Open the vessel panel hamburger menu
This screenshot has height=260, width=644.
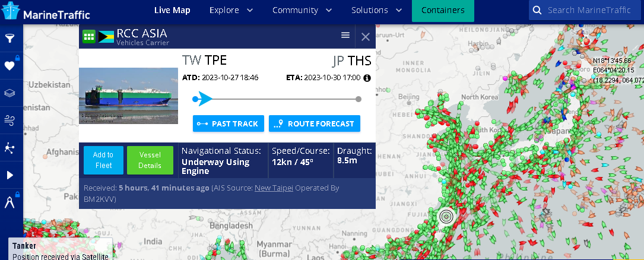pyautogui.click(x=345, y=36)
